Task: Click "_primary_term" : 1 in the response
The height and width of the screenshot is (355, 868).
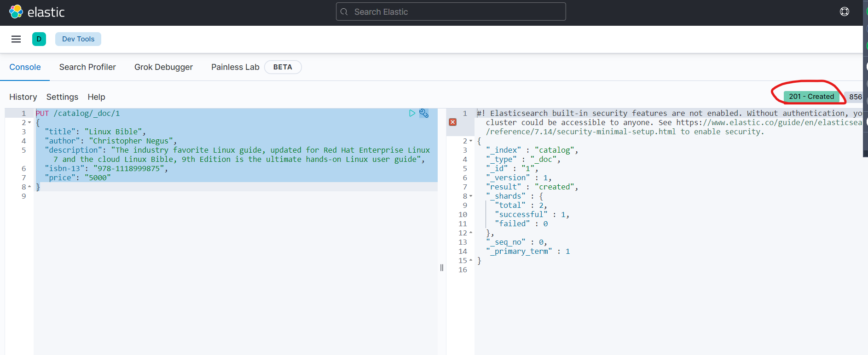Action: click(528, 251)
